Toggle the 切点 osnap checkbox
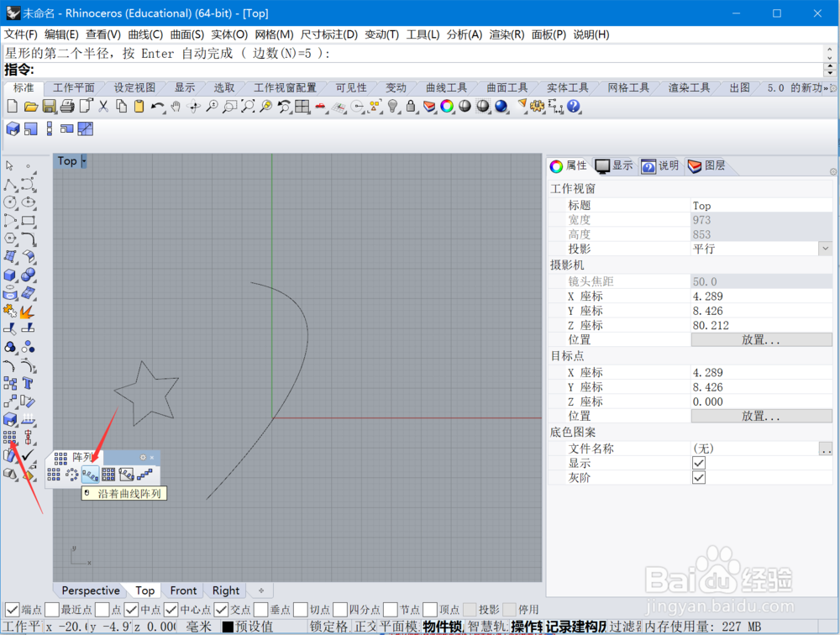 (x=301, y=609)
